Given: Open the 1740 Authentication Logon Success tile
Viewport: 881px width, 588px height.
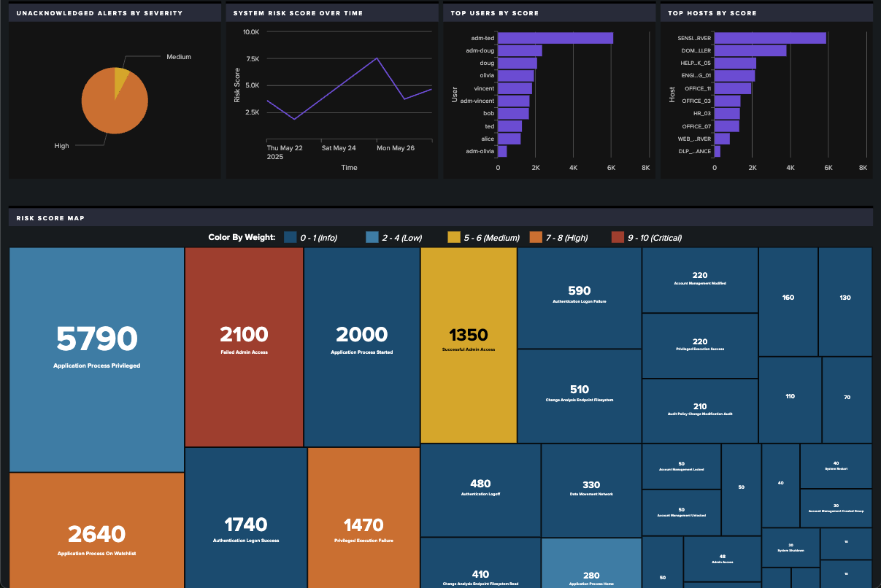Looking at the screenshot, I should [x=246, y=518].
